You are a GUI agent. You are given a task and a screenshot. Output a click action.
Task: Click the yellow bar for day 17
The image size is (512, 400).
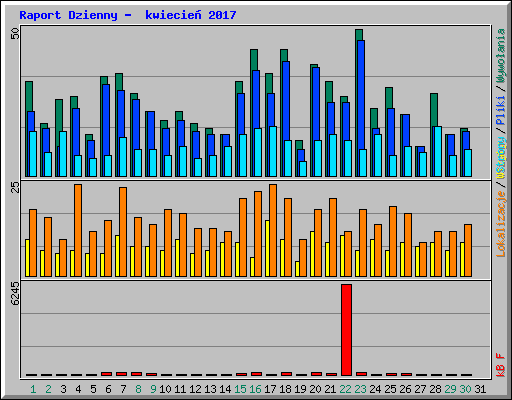click(267, 248)
